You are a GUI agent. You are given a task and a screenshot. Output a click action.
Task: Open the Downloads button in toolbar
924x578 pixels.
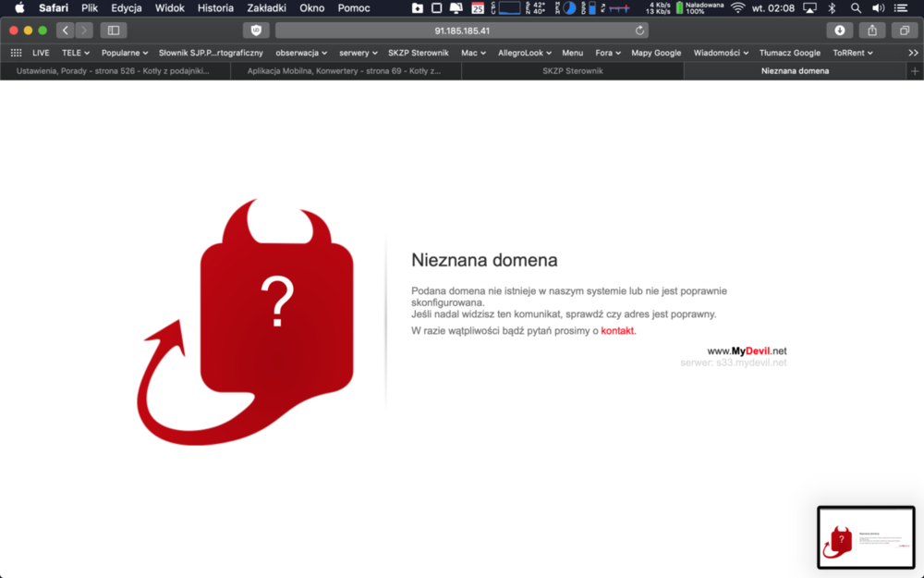pos(839,31)
